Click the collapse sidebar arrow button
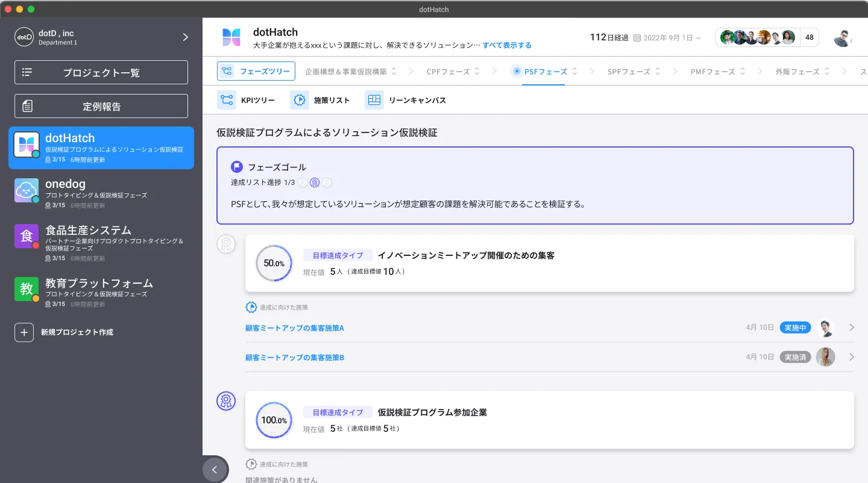The width and height of the screenshot is (868, 483). [215, 470]
